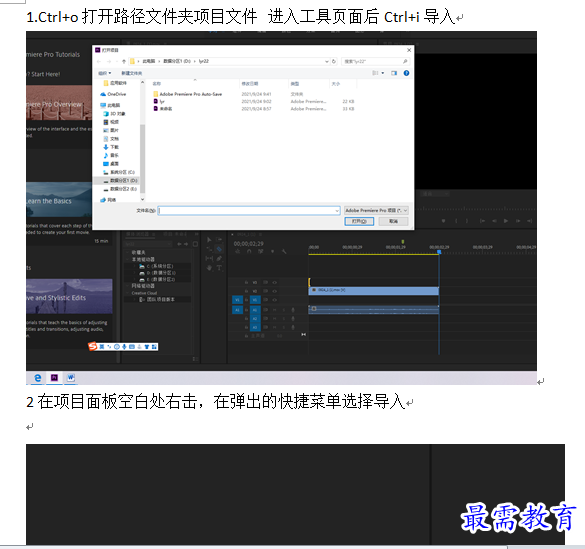Image resolution: width=585 pixels, height=549 pixels.
Task: Solo audio track A1
Action: point(284,310)
